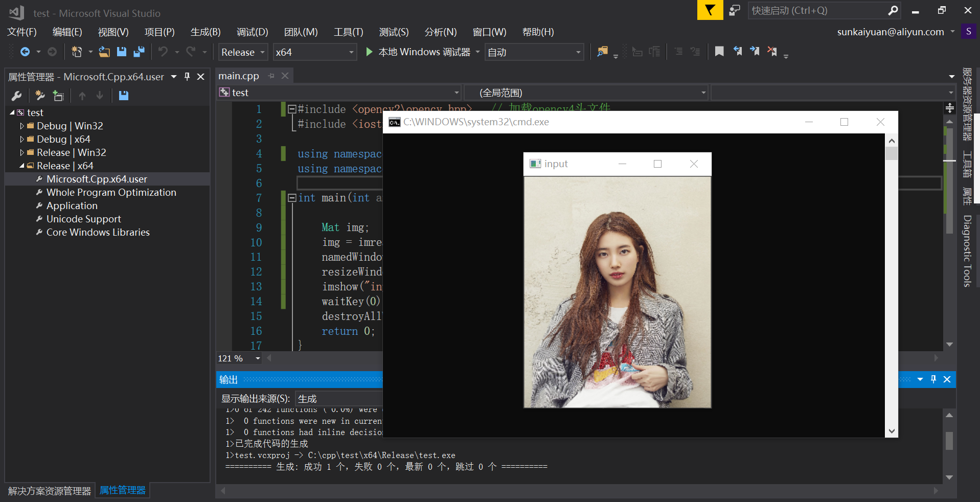Click the user account avatar S

[968, 32]
